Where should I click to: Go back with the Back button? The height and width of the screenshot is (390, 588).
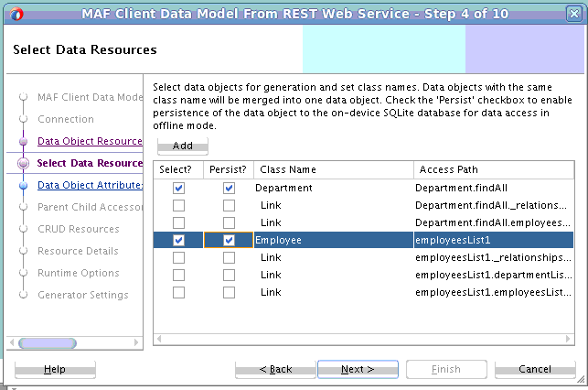(275, 369)
